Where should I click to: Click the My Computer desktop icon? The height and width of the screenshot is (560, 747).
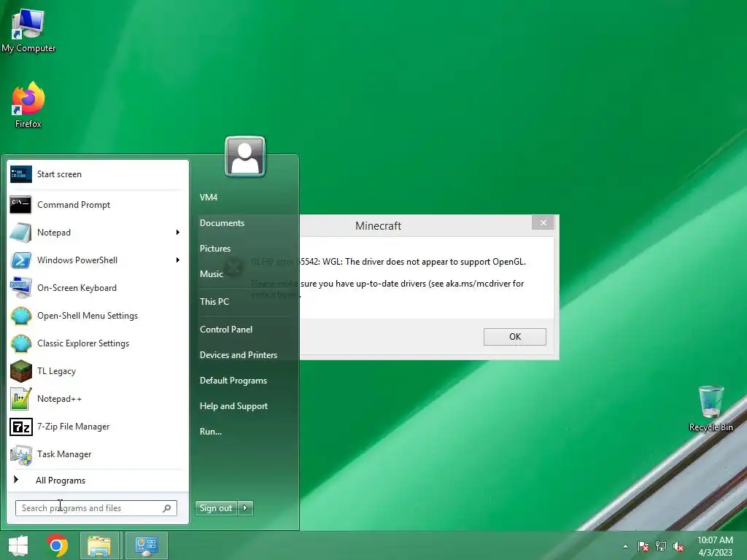(28, 31)
